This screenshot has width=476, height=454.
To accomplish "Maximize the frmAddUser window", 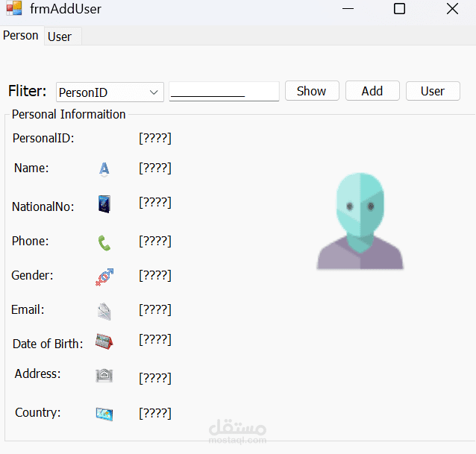I will [x=399, y=9].
